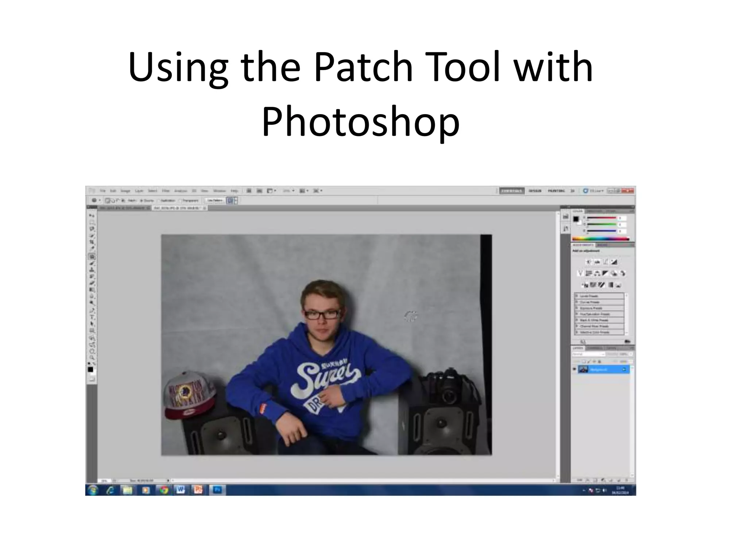Select the Clone Stamp tool

[92, 270]
